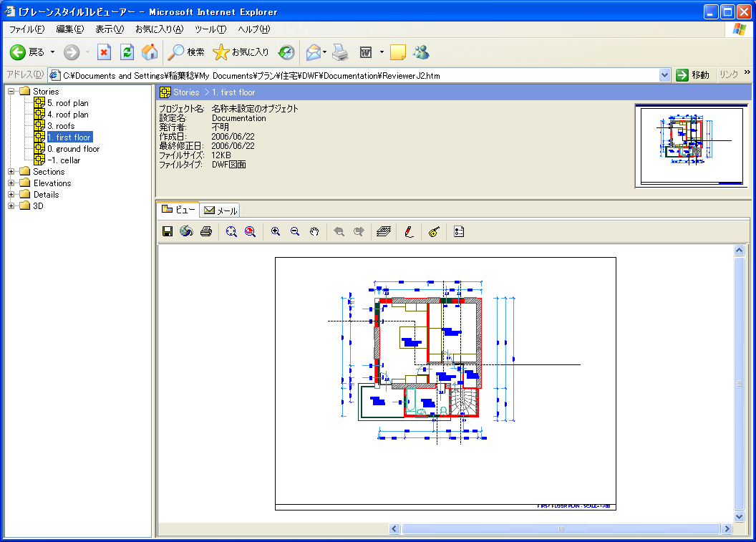This screenshot has height=542, width=756.
Task: Open the ツール(T) menu
Action: pos(210,29)
